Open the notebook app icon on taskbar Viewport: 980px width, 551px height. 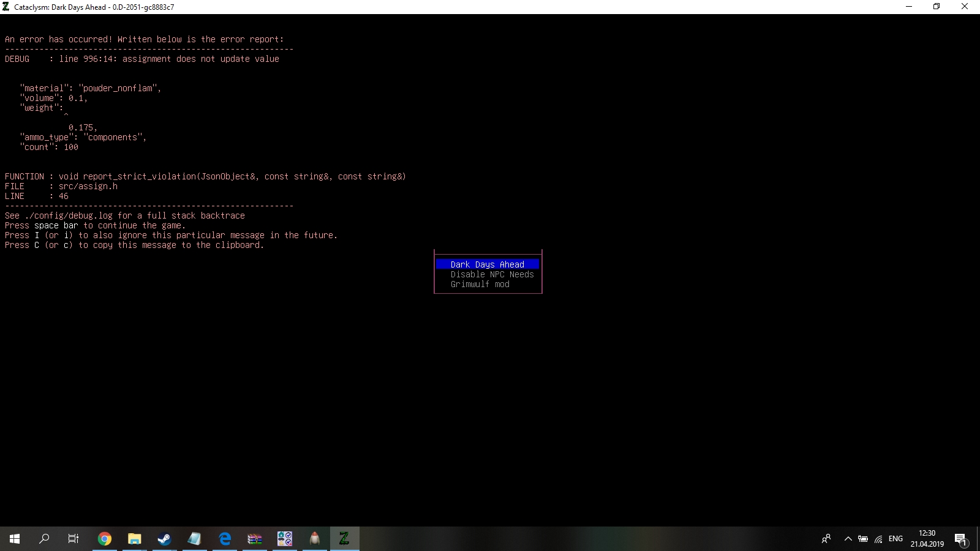pos(195,539)
